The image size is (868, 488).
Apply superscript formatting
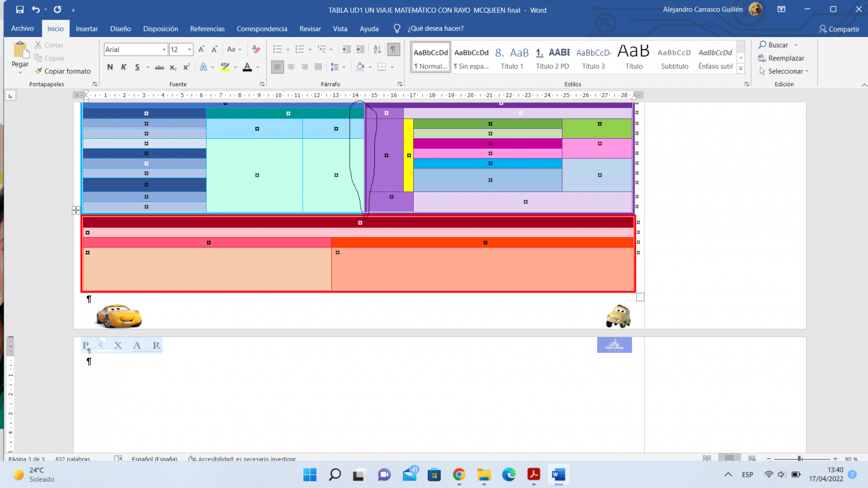coord(186,67)
